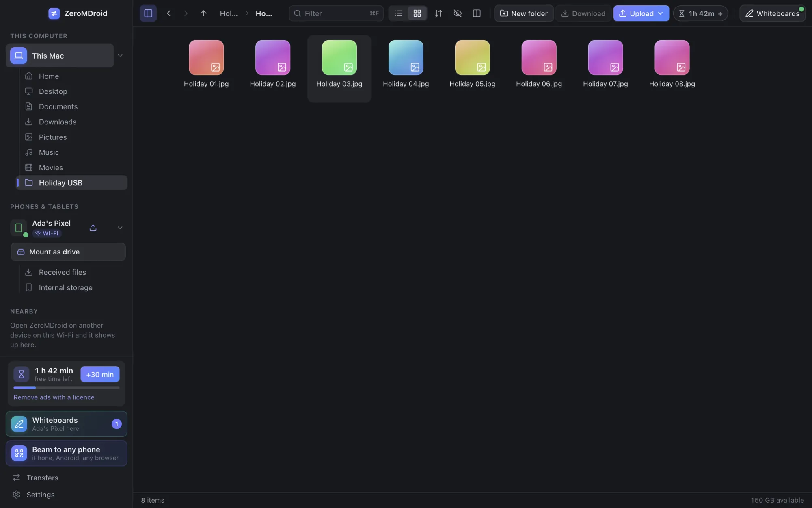
Task: Click the 8 items status text
Action: [153, 500]
